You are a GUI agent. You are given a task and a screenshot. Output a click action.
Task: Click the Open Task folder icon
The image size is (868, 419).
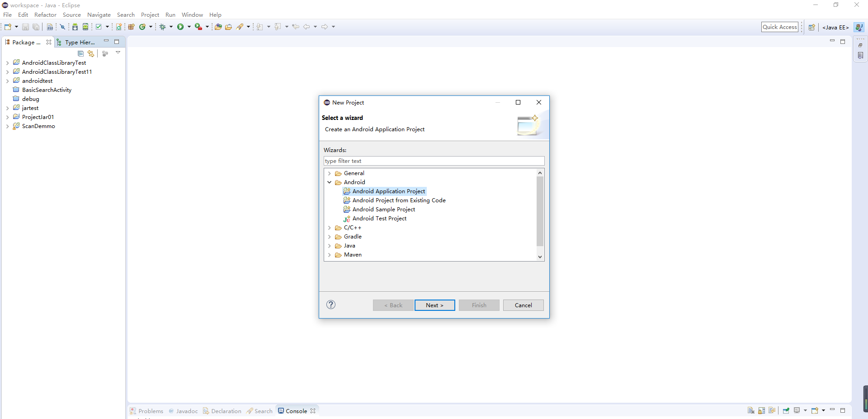click(229, 27)
